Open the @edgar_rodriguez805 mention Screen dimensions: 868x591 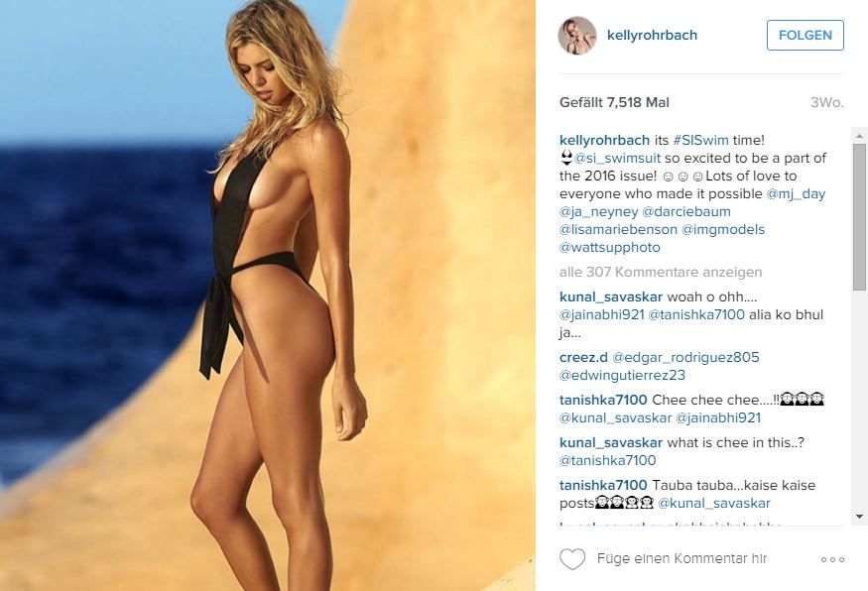click(685, 358)
